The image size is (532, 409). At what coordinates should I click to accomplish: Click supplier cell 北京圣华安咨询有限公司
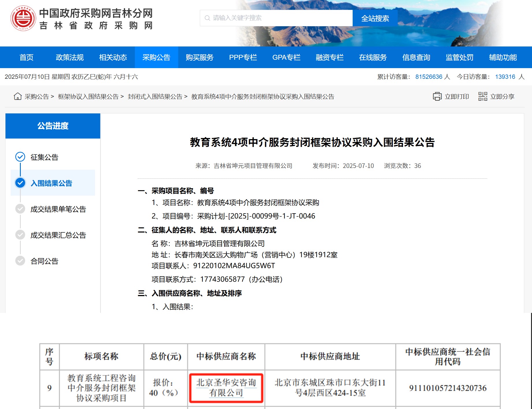[x=226, y=388]
